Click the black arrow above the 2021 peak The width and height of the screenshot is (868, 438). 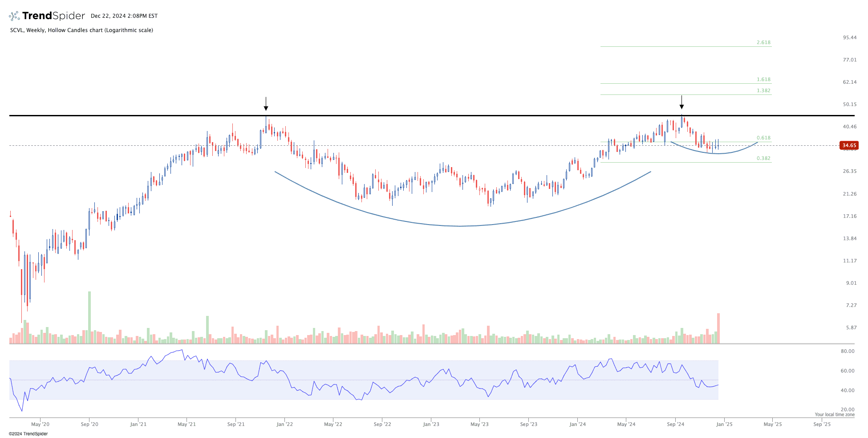click(266, 104)
